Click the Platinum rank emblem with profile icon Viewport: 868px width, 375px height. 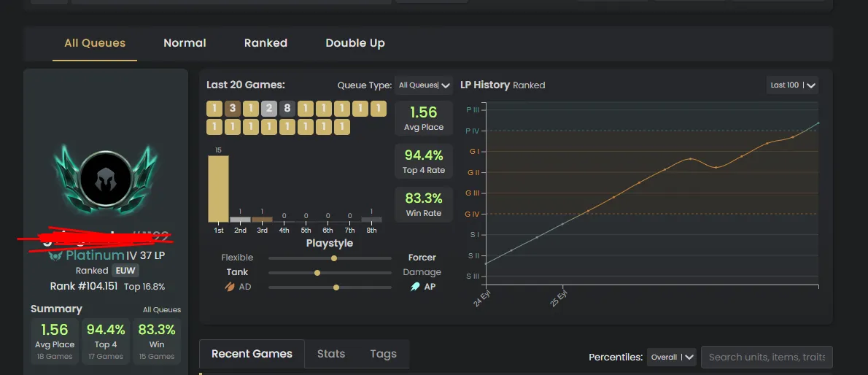tap(105, 178)
